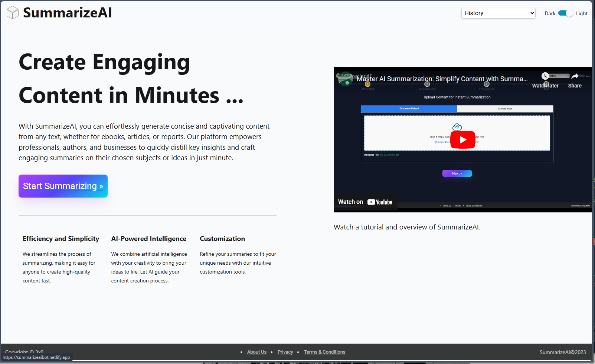The width and height of the screenshot is (595, 364).
Task: Click the Start Summarizing button
Action: [63, 186]
